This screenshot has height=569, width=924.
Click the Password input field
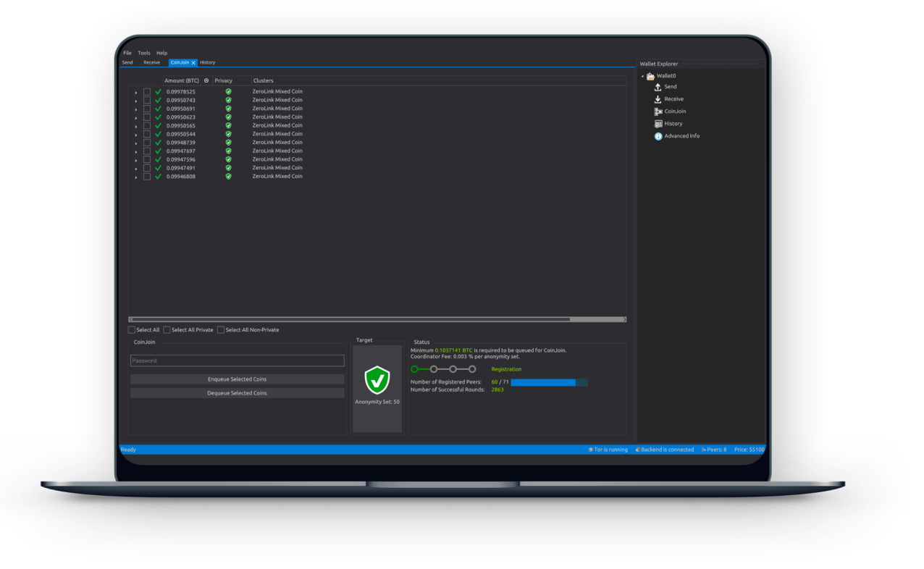[237, 361]
